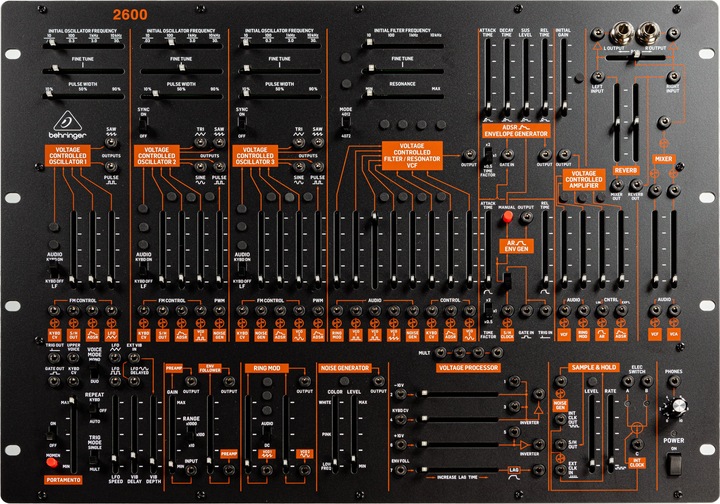Toggle the Portamento ON/OFF switch
Viewport: 720px width, 504px height.
(51, 433)
